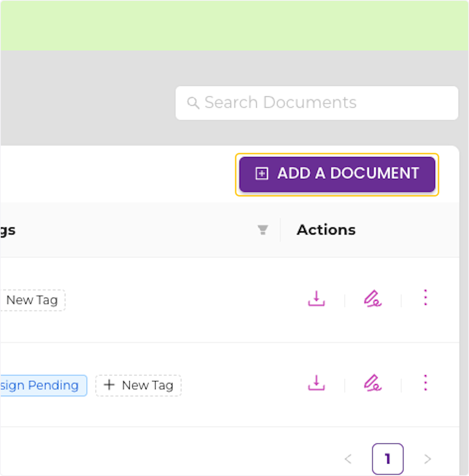Open the three-dot actions menu for the first document
The height and width of the screenshot is (476, 469).
[x=425, y=298]
